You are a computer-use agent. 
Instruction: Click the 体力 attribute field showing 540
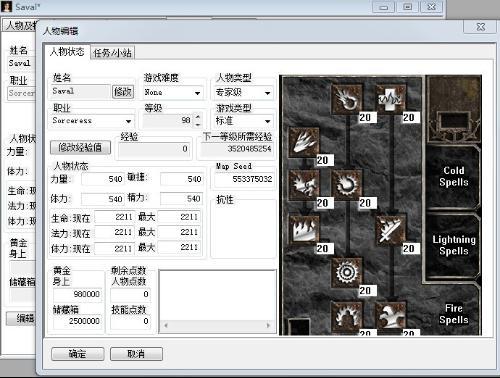tap(103, 199)
